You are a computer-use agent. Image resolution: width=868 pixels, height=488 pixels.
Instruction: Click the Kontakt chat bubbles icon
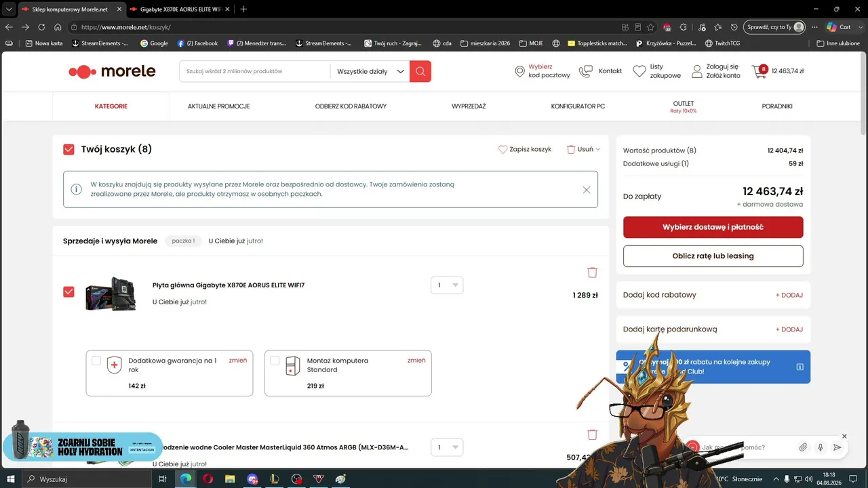click(x=585, y=71)
